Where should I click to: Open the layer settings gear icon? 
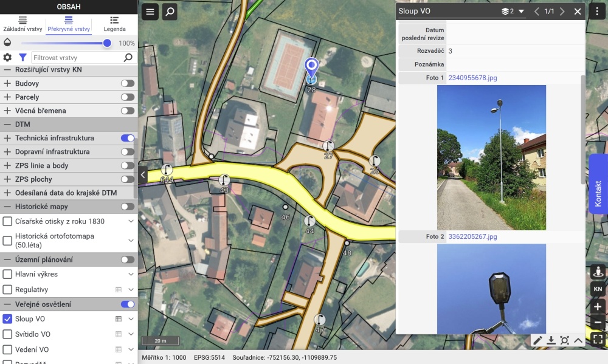(x=7, y=57)
